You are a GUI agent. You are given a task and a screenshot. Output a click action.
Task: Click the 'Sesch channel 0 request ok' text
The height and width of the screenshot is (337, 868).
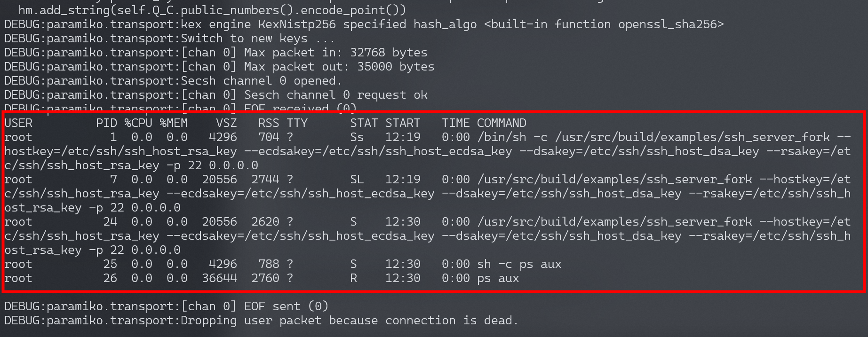(x=335, y=95)
